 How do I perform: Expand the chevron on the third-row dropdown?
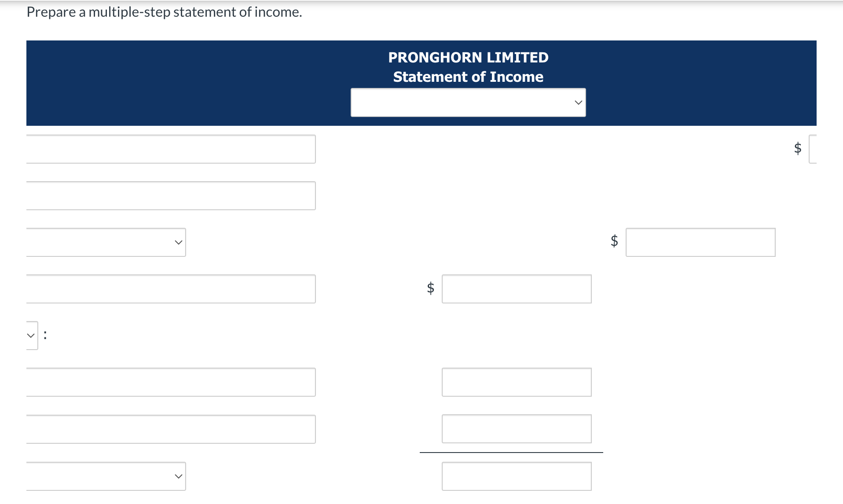(x=178, y=242)
